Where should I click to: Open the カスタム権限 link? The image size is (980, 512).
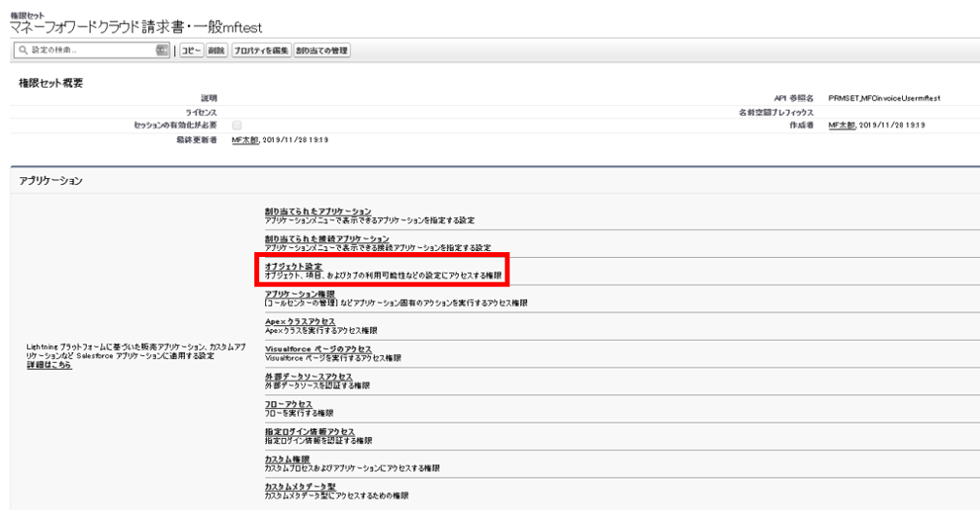coord(287,458)
